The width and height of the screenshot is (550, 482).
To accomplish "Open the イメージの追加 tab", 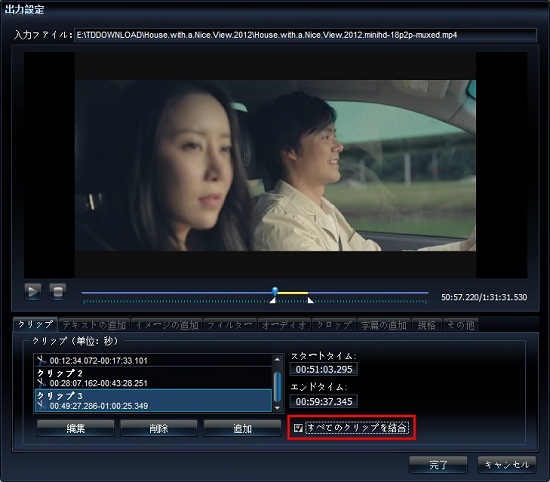I will point(167,325).
